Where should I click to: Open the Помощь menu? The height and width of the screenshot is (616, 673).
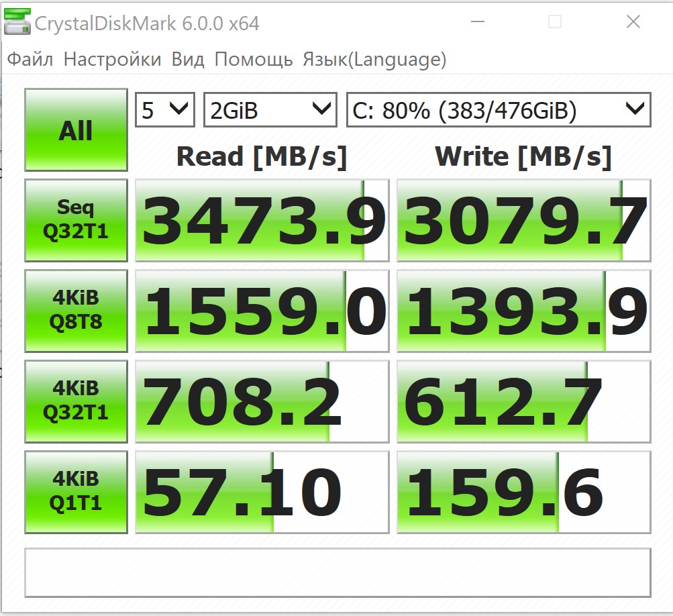(254, 59)
